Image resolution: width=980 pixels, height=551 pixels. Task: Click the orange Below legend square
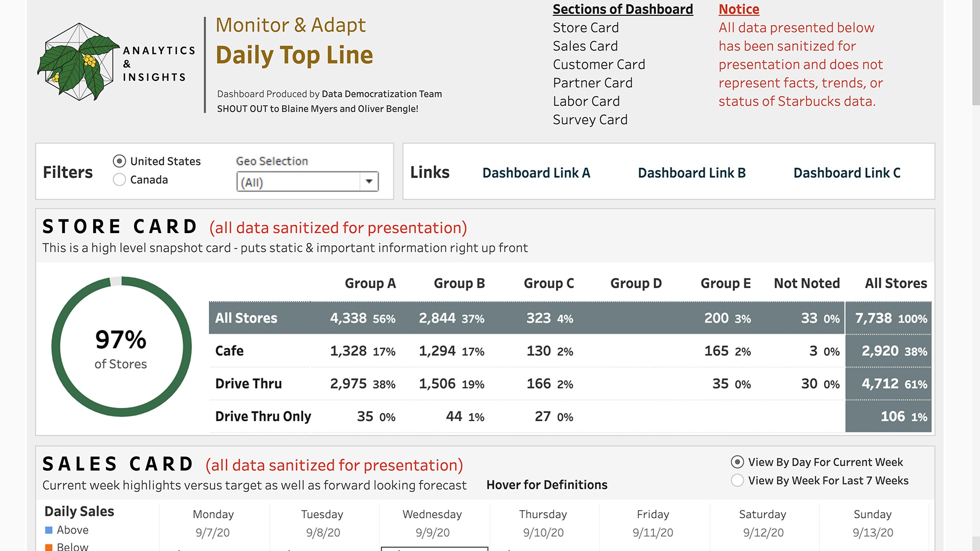coord(49,547)
